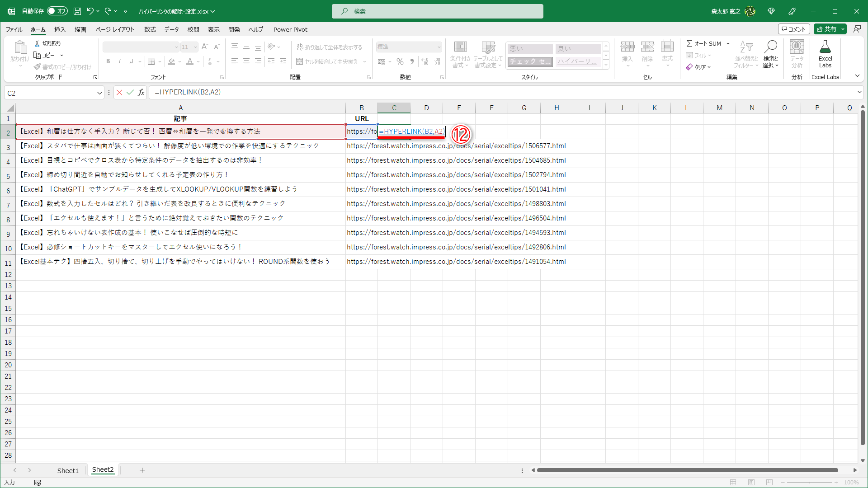Click the 共有 (Share) button
This screenshot has height=488, width=868.
click(x=830, y=29)
